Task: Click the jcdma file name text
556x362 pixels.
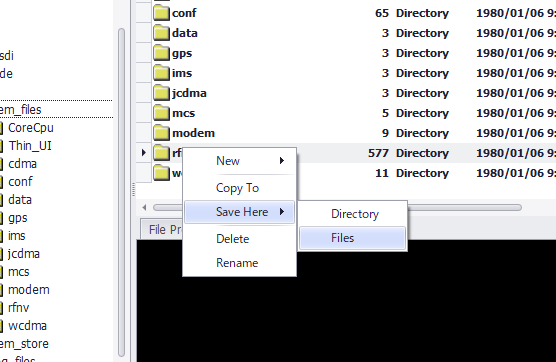Action: point(189,93)
